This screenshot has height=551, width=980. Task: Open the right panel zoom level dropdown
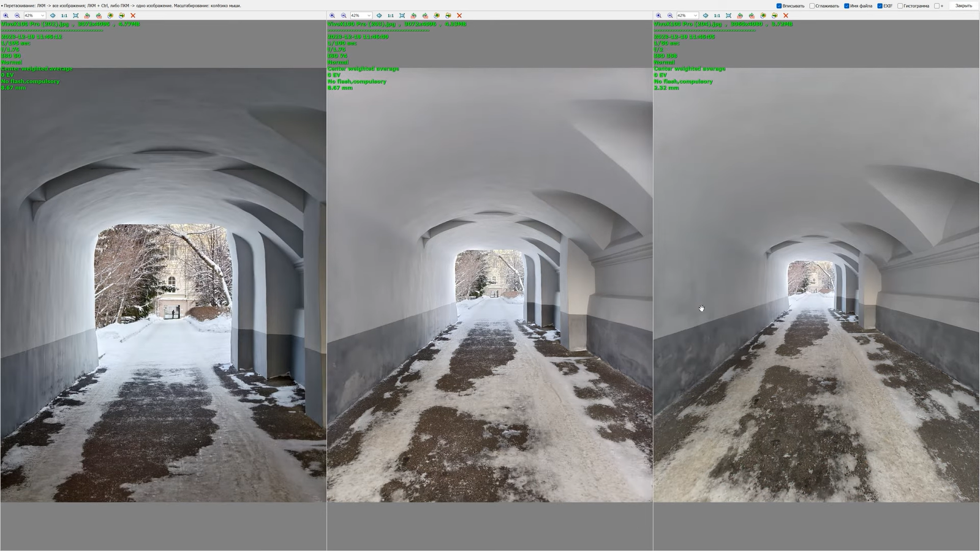[x=695, y=15]
